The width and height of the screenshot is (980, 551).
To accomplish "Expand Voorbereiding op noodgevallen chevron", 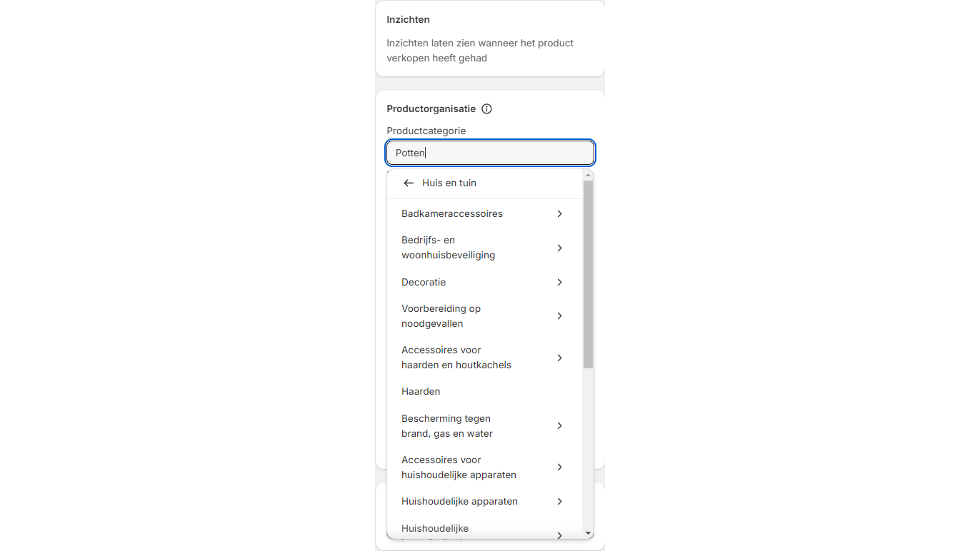I will [x=559, y=316].
